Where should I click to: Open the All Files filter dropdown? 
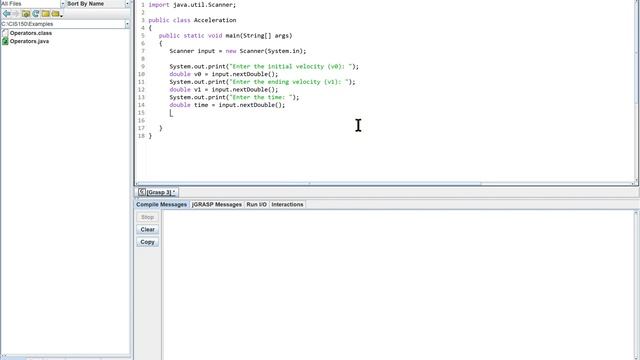coord(62,4)
